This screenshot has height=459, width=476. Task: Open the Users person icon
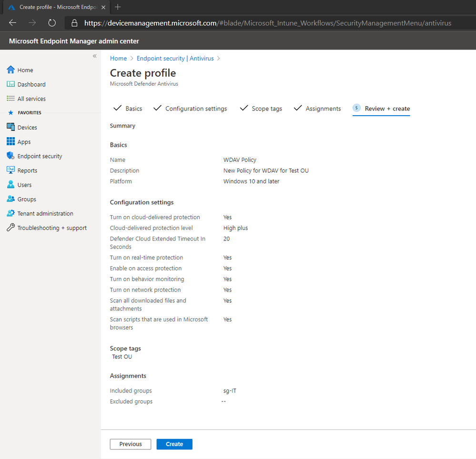tap(10, 184)
